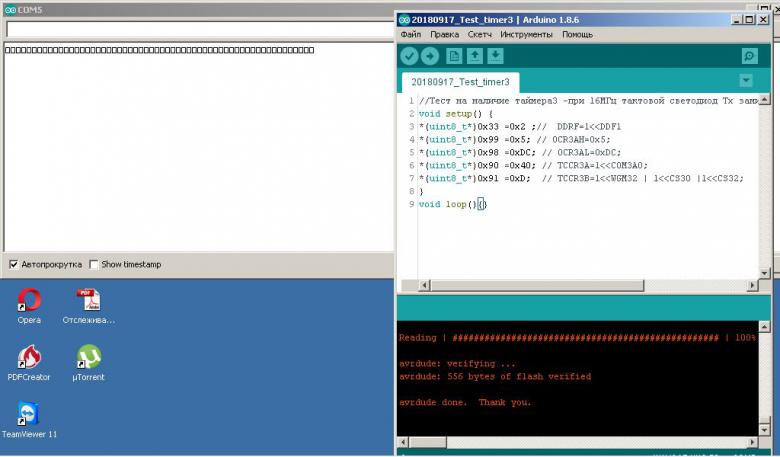Open the Файл menu
The height and width of the screenshot is (457, 780).
(x=410, y=34)
